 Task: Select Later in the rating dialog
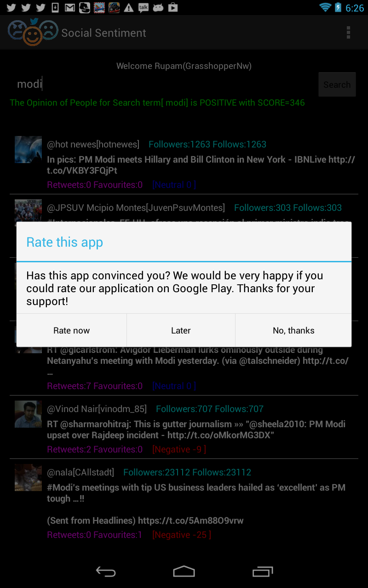point(181,330)
